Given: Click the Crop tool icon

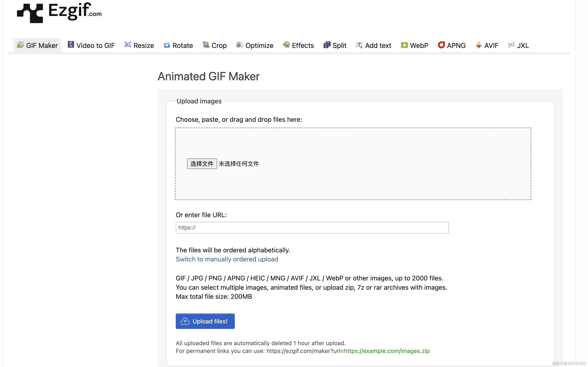Looking at the screenshot, I should (206, 45).
